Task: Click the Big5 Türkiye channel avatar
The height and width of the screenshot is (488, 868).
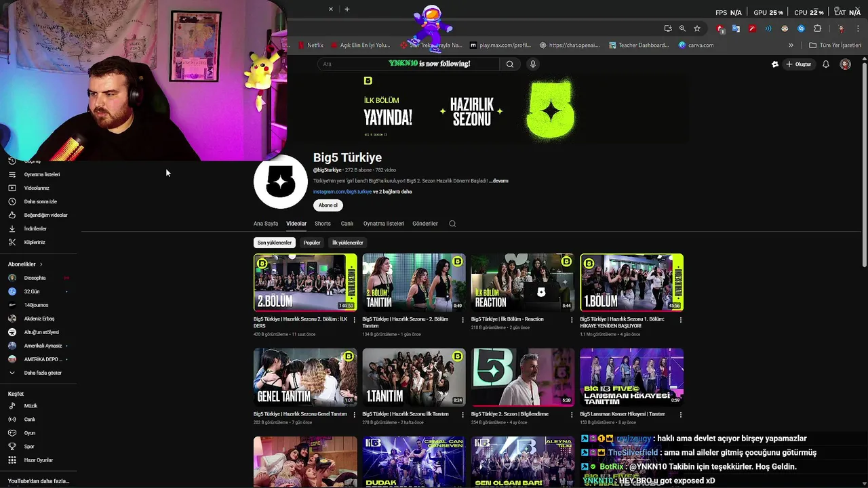Action: point(280,182)
